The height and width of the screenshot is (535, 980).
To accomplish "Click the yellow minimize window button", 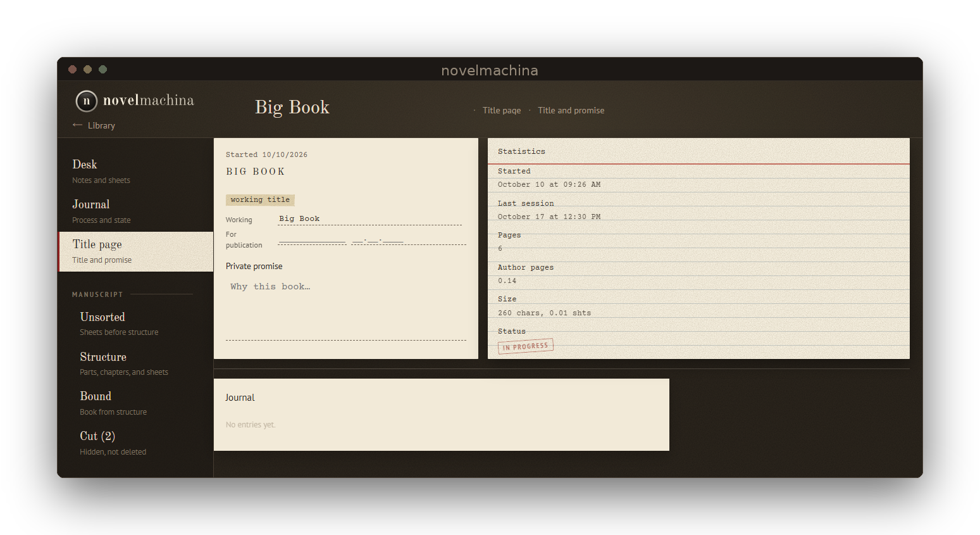I will click(x=87, y=69).
